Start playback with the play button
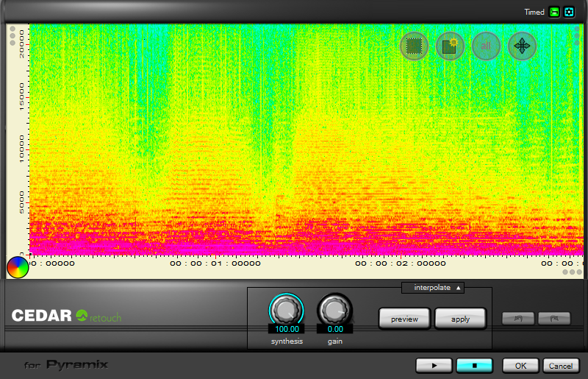 tap(434, 365)
